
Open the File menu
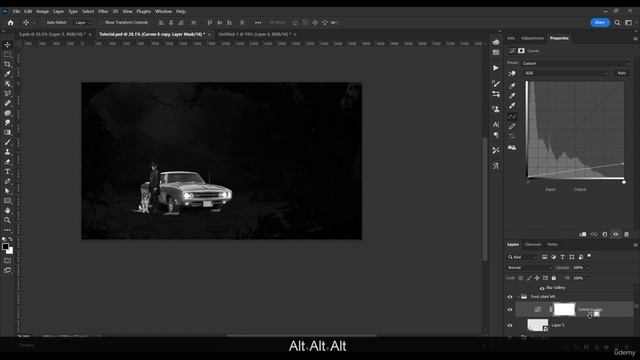click(x=16, y=11)
